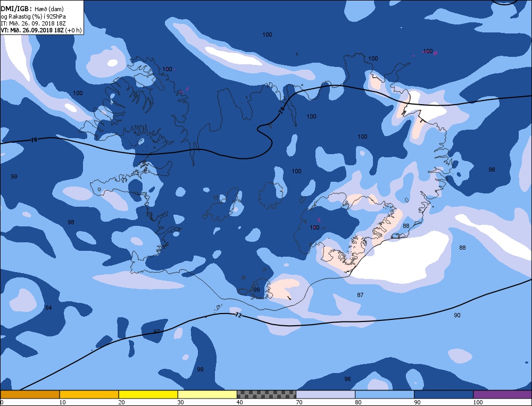Screen dimensions: 532x406
Task: Pick the bright yellow 20–30 legend swatch
Action: point(148,394)
